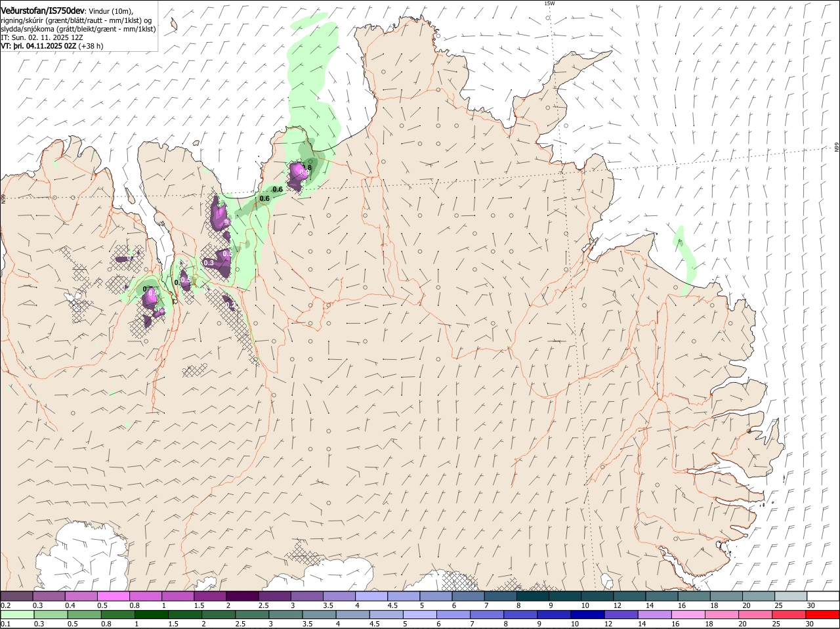Screen dimensions: 840x629
Task: Choose the 1.5–2 deep purple snow scale swatch
Action: click(x=210, y=596)
